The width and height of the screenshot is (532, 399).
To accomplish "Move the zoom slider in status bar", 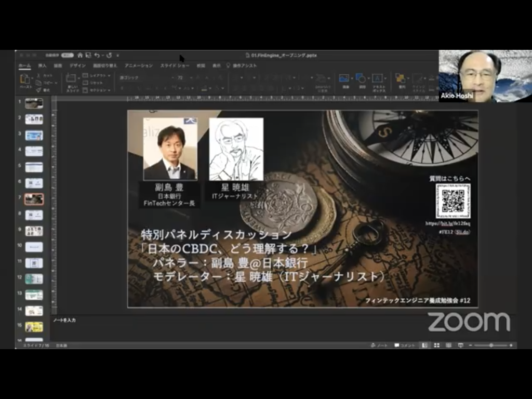I will tap(491, 345).
